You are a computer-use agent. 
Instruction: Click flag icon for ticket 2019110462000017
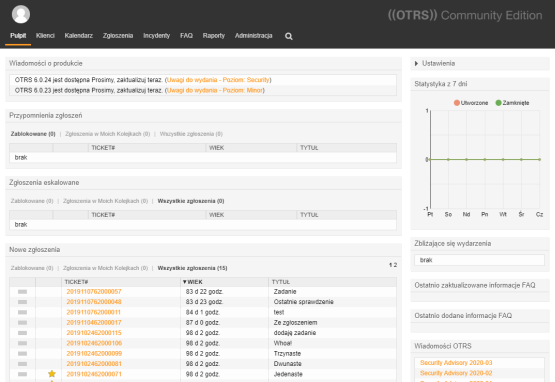click(x=23, y=323)
